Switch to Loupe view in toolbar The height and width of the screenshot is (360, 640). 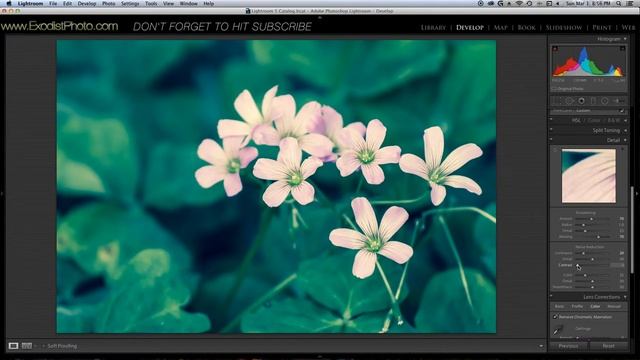(x=13, y=346)
